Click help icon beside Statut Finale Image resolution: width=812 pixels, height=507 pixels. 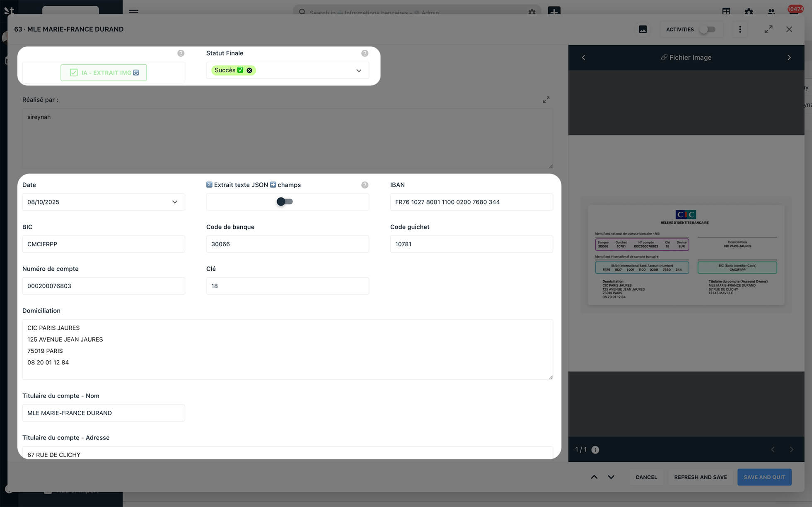coord(365,53)
